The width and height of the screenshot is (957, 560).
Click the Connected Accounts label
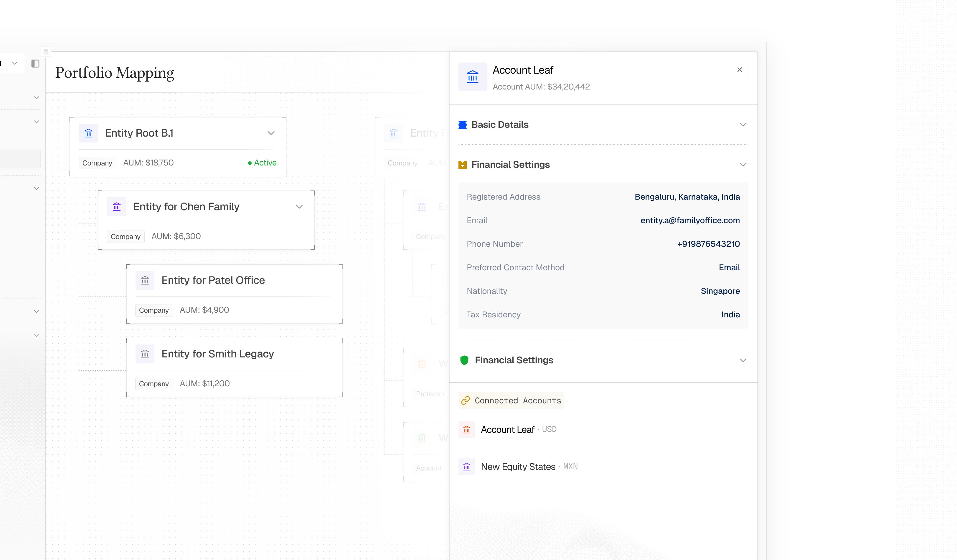click(x=518, y=401)
